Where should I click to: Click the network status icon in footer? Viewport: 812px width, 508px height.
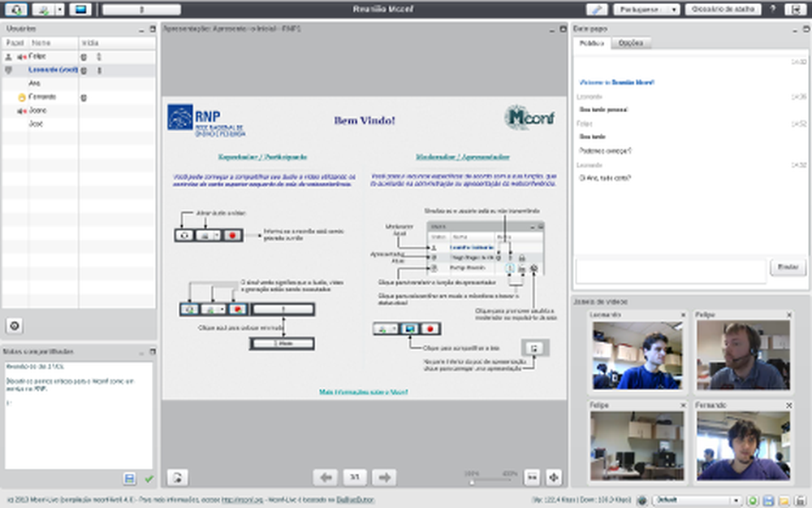pyautogui.click(x=642, y=500)
